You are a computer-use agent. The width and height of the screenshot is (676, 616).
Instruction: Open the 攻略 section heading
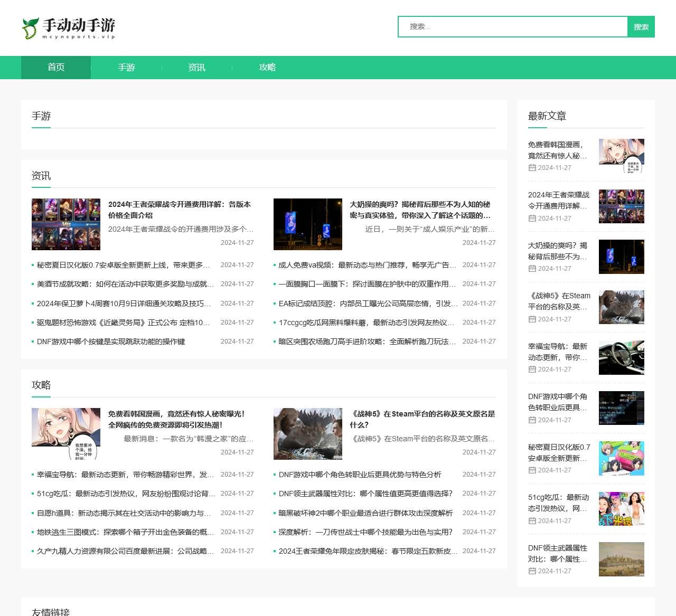pyautogui.click(x=41, y=385)
